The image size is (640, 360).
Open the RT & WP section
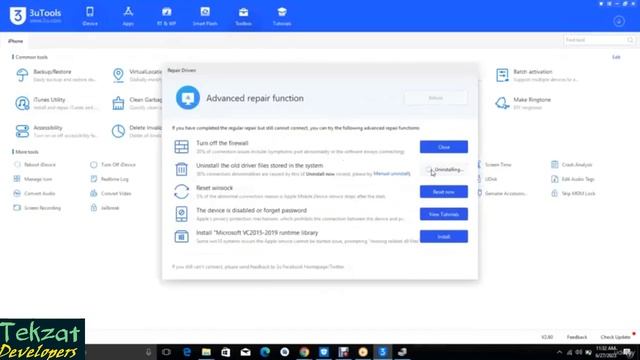pyautogui.click(x=167, y=16)
